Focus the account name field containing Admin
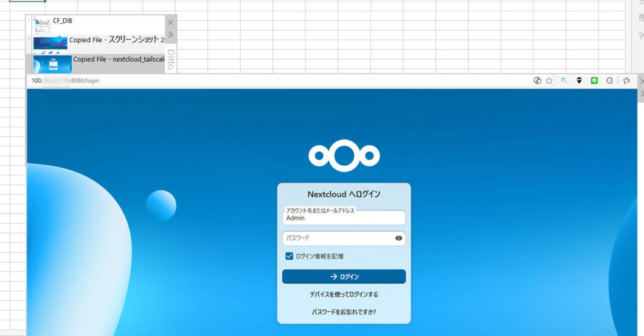The width and height of the screenshot is (644, 336). tap(344, 217)
